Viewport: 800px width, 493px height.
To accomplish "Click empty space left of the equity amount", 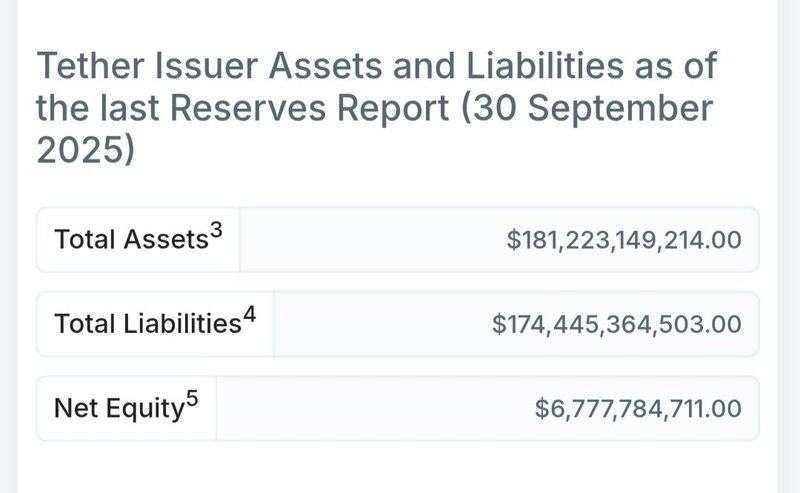I will click(370, 408).
